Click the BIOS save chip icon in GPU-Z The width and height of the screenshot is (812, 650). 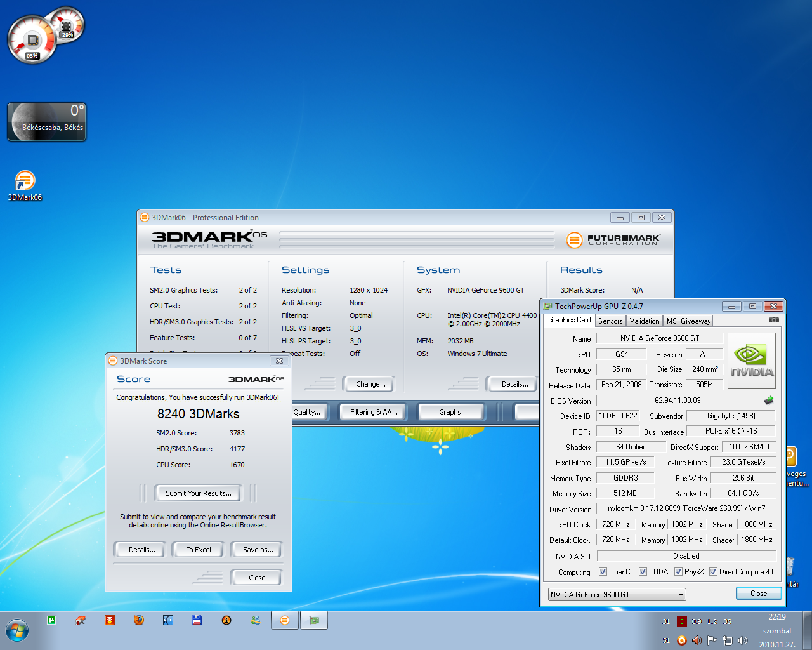[769, 401]
